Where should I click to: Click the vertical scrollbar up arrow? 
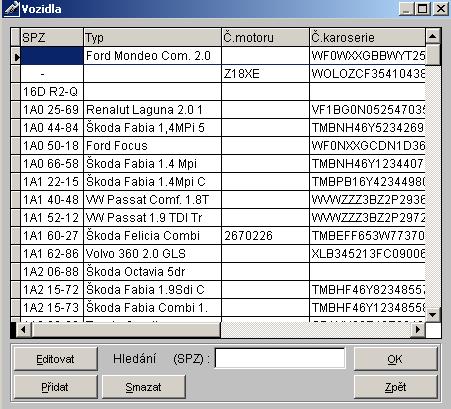coord(433,36)
